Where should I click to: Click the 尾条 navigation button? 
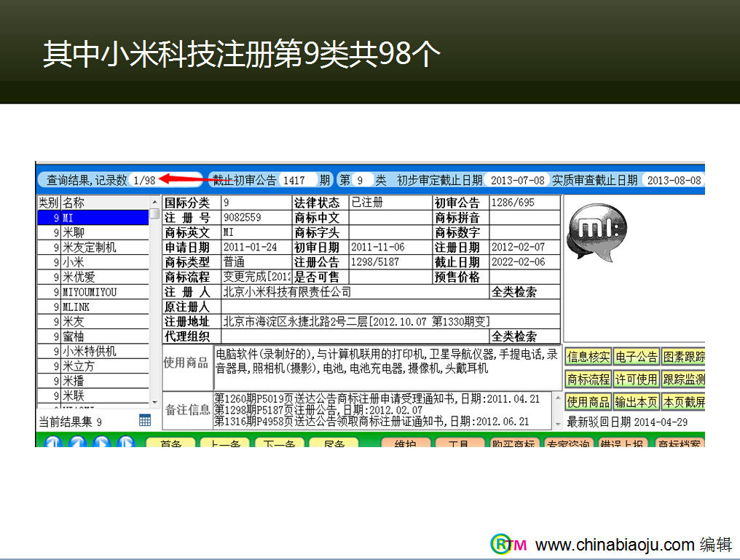point(334,443)
